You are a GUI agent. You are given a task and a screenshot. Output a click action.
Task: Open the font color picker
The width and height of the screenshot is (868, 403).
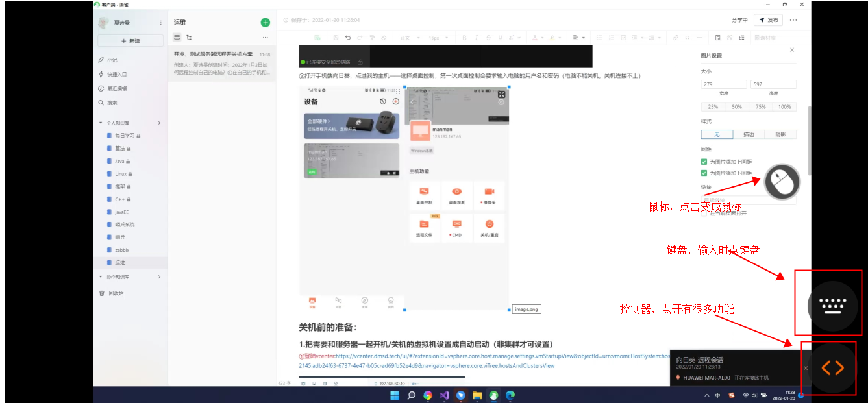tap(536, 38)
